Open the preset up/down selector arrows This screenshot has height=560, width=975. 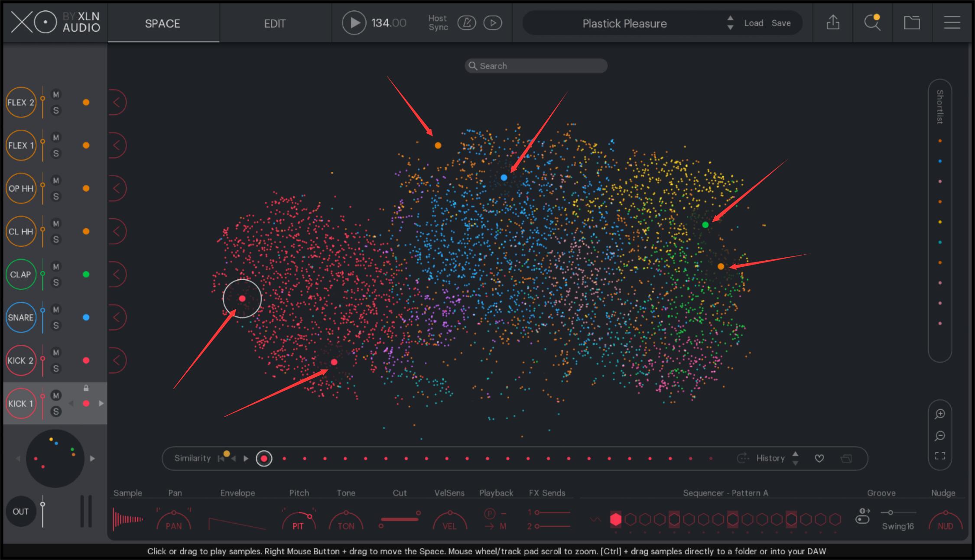[x=730, y=23]
